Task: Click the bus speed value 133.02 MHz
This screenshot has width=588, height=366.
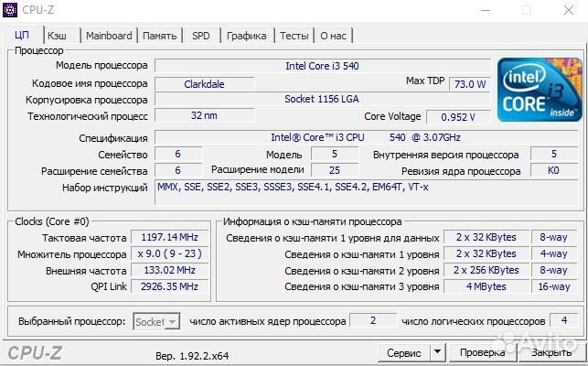Action: pos(169,270)
